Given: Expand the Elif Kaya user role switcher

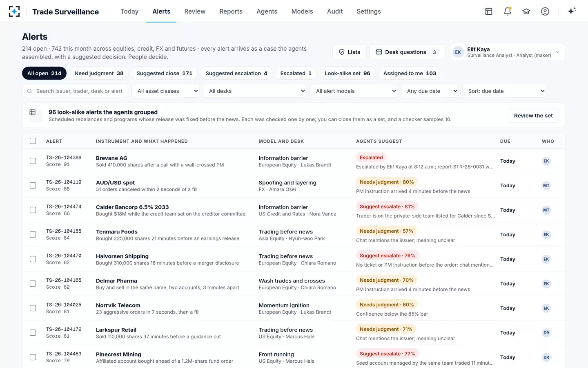Looking at the screenshot, I should [507, 52].
